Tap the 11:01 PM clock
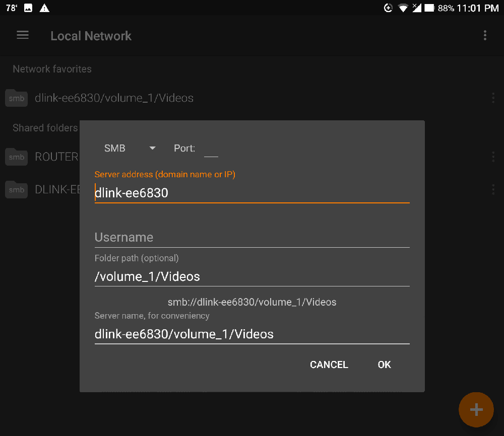 [x=478, y=8]
